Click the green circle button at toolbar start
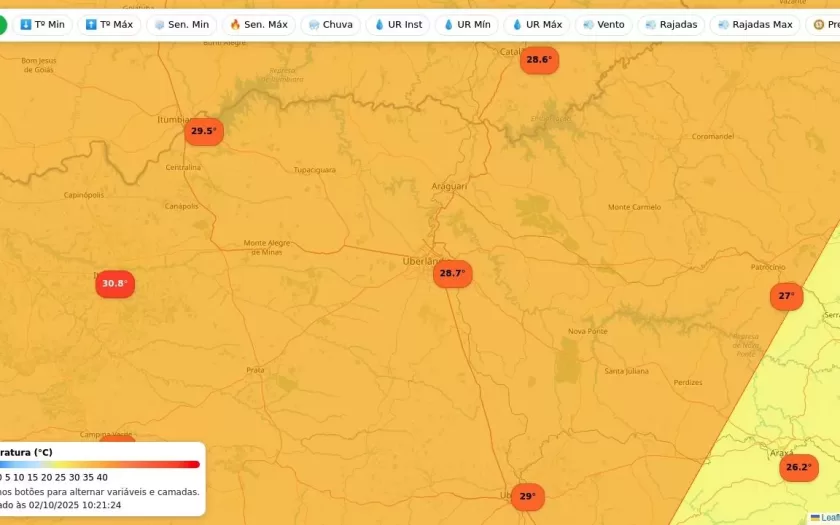The width and height of the screenshot is (840, 525). [x=2, y=24]
